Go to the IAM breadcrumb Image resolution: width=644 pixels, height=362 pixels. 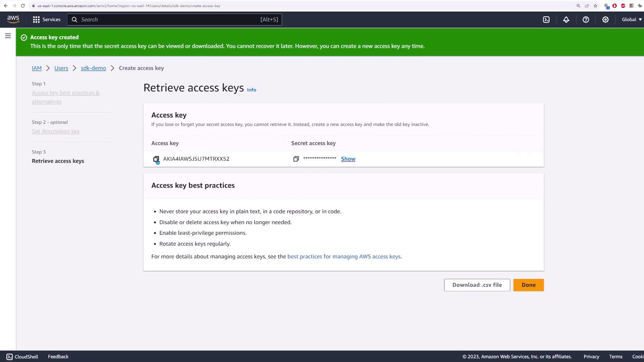point(37,68)
